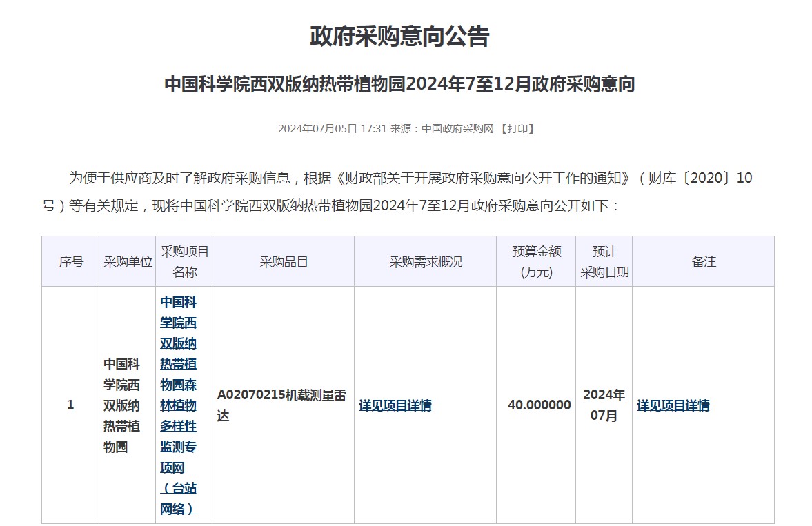The image size is (812, 526).
Task: Click the source text 中国政府采购网
Action: click(x=457, y=129)
